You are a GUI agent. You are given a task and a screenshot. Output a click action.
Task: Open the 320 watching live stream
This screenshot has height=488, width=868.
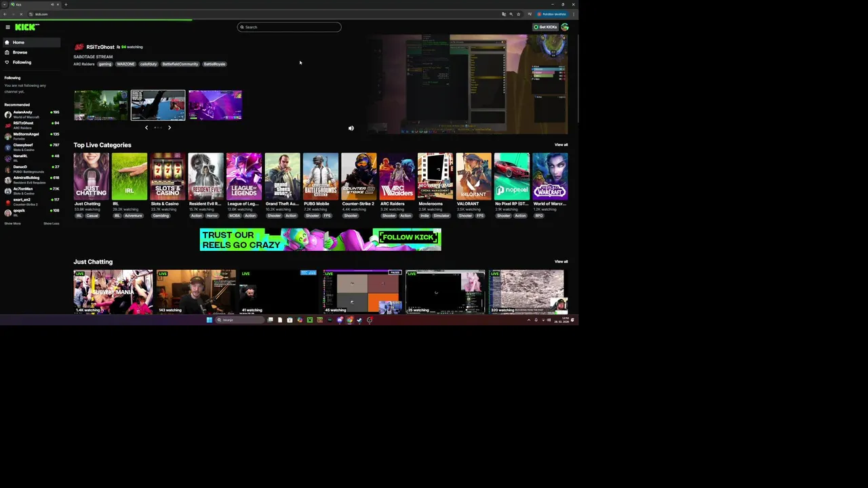pos(527,292)
